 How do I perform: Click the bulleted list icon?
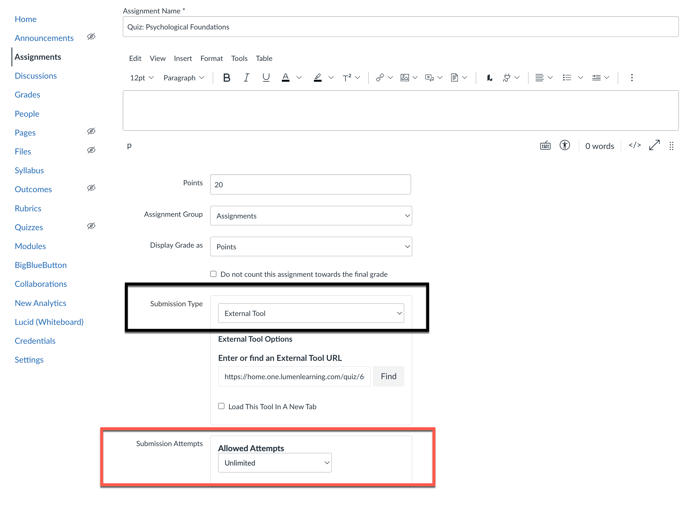point(567,78)
